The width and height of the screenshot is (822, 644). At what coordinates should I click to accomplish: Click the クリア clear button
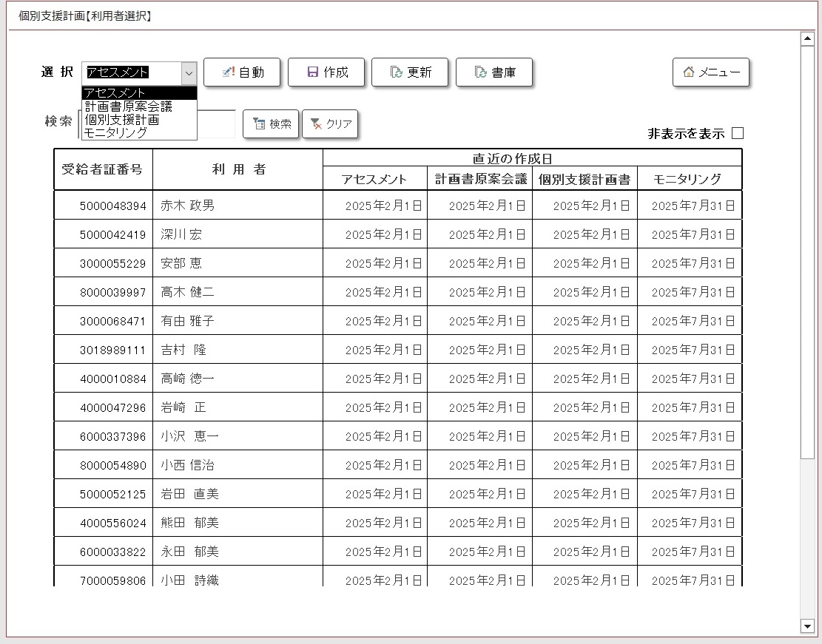(x=330, y=123)
